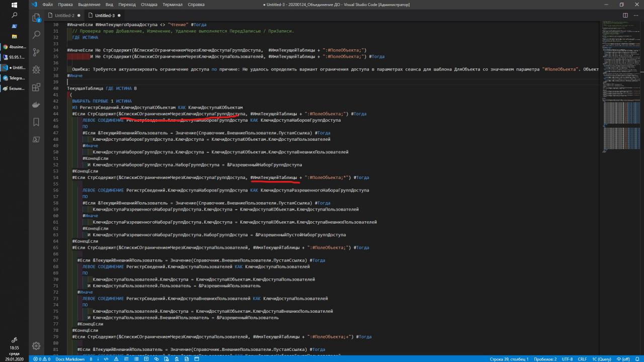The image size is (644, 362).
Task: Click ТекущаяТаблица ГДЕ ИСТИНА В on line 40
Action: click(102, 88)
